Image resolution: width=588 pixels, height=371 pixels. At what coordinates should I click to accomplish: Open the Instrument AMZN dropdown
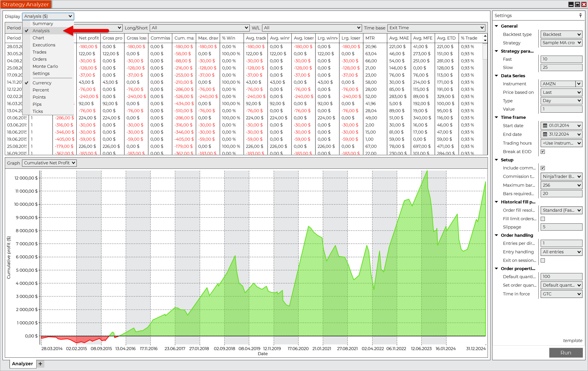[579, 84]
